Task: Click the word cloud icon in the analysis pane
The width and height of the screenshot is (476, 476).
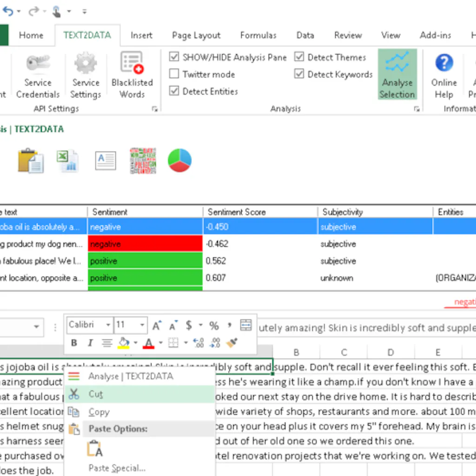Action: tap(142, 160)
